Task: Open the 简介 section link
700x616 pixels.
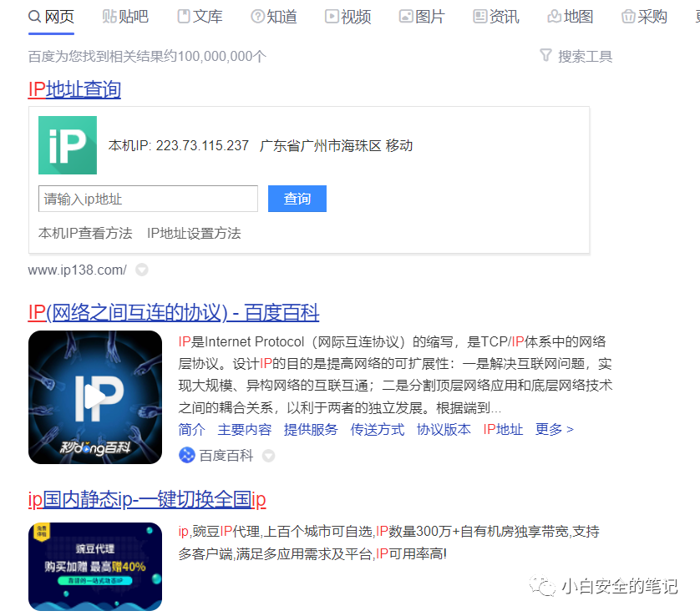Action: point(192,430)
